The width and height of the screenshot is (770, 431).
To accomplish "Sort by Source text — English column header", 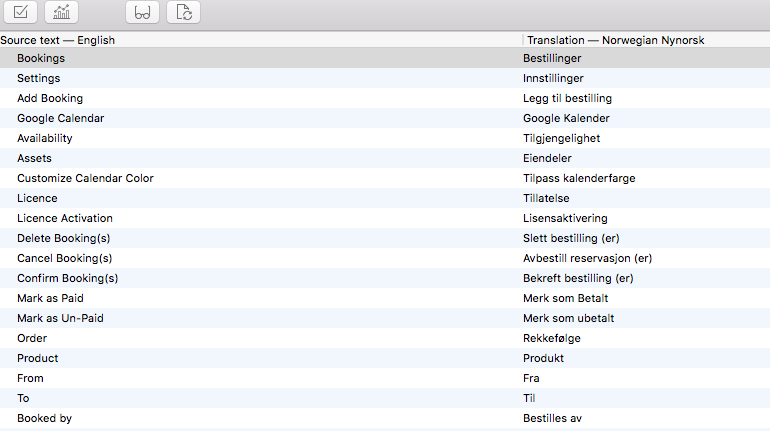I will pos(58,40).
